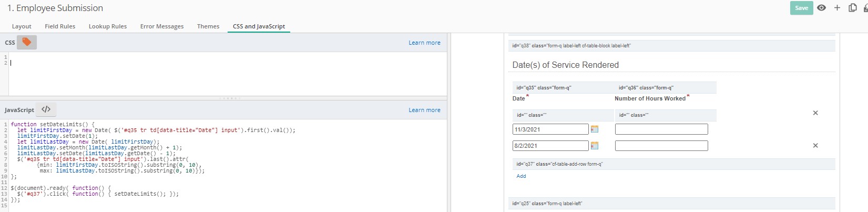
Task: Click the Save button
Action: 801,8
